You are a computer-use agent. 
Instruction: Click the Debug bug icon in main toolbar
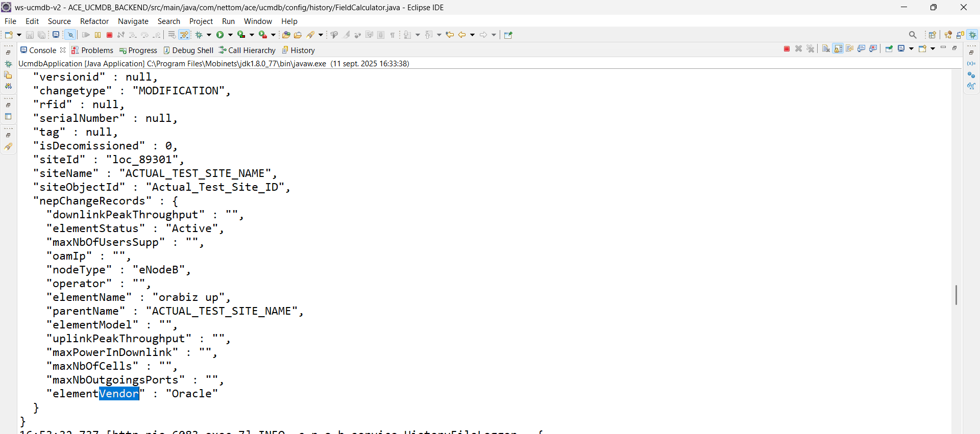(199, 35)
